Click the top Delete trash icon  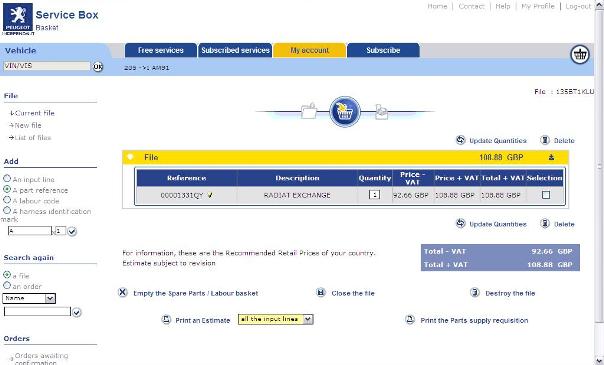coord(545,140)
